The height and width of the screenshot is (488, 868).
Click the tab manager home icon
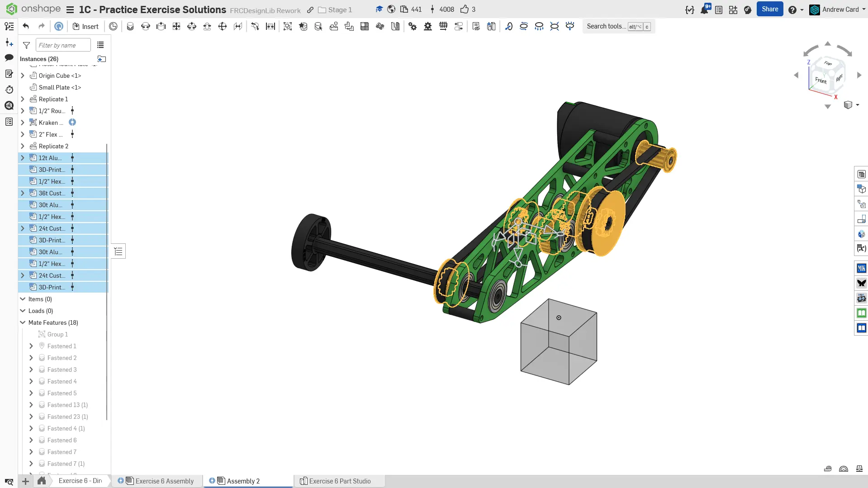click(x=42, y=481)
